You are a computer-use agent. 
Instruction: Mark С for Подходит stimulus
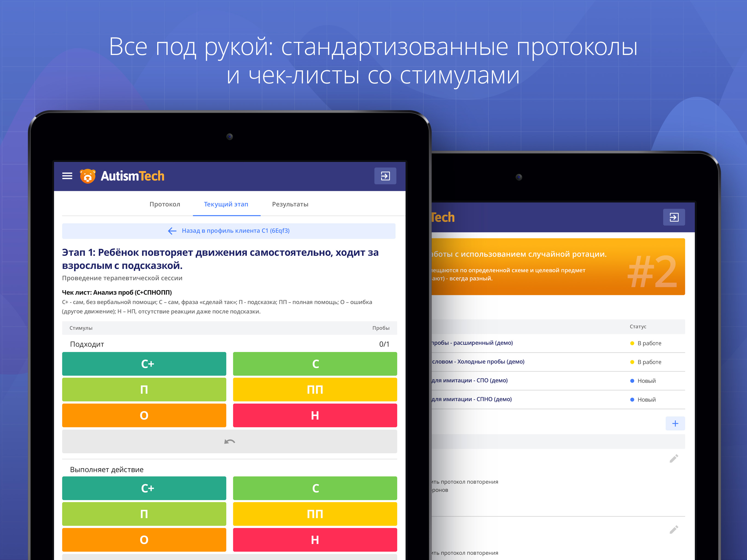[x=315, y=364]
